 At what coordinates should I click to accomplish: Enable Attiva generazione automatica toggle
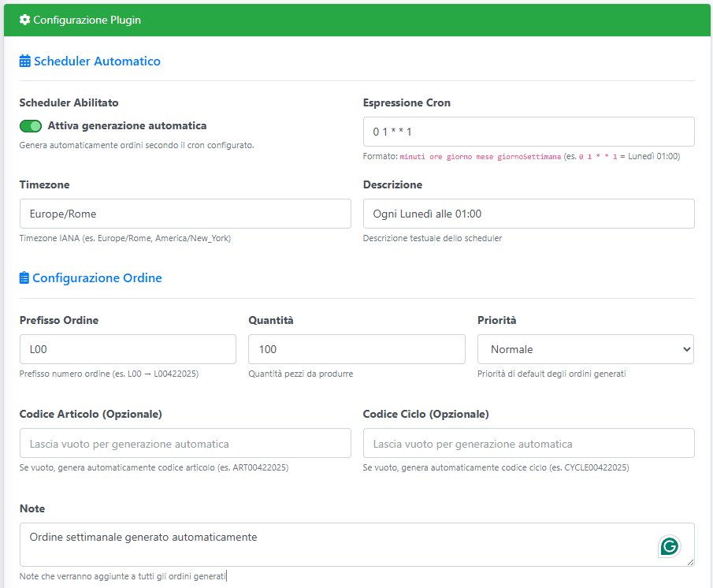[30, 126]
